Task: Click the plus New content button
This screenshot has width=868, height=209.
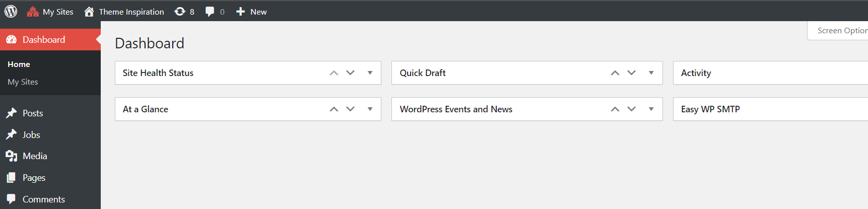Action: (251, 12)
